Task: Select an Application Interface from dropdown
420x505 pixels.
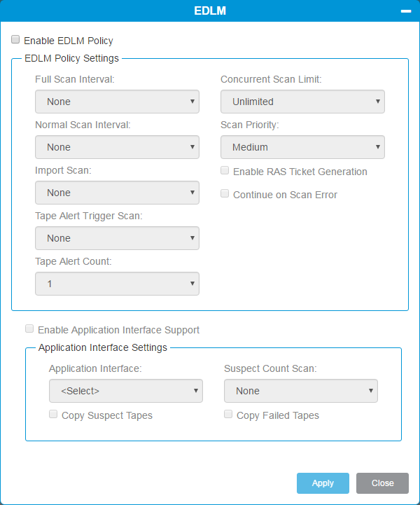Action: (125, 391)
